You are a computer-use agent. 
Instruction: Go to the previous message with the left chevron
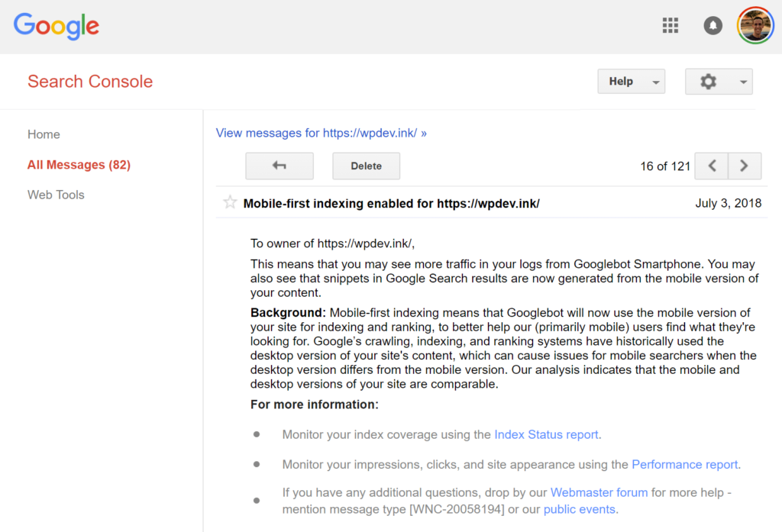[x=711, y=166]
